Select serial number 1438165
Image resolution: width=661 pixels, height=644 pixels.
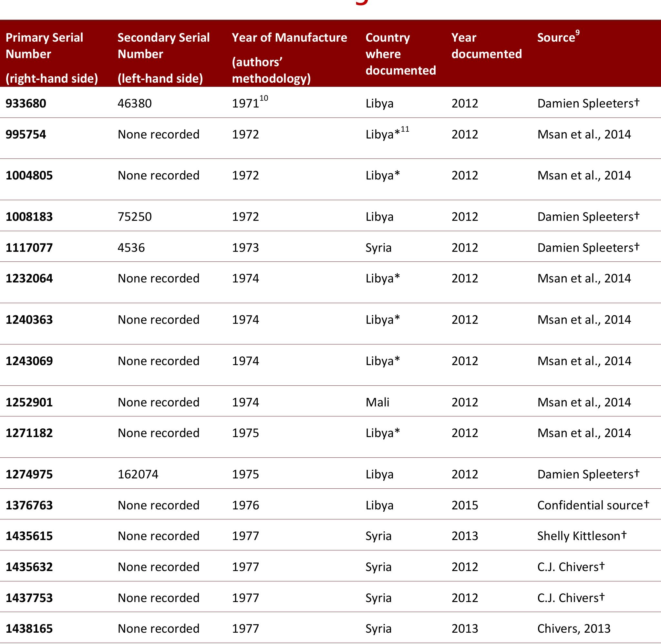tap(29, 629)
